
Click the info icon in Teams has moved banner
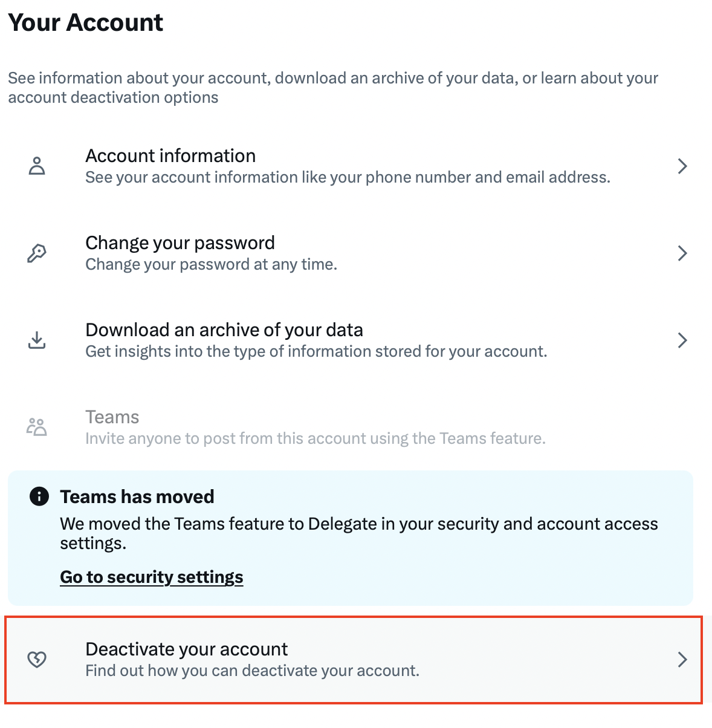point(39,496)
